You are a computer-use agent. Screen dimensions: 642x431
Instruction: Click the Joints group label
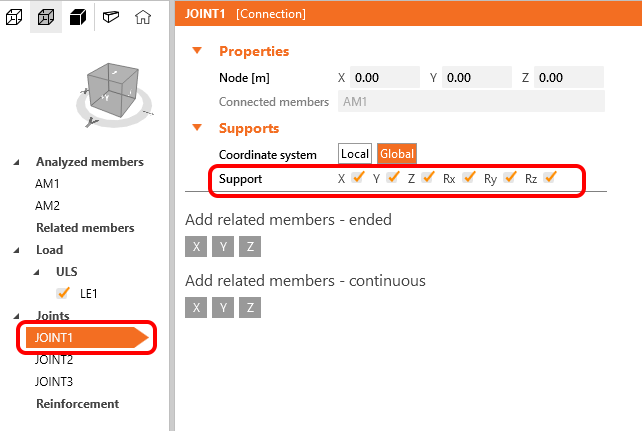53,316
